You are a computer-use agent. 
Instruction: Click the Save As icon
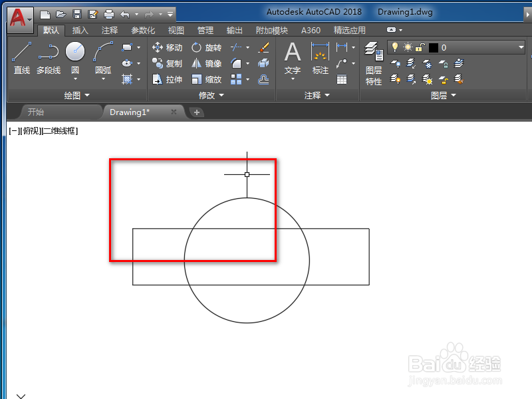tap(92, 14)
